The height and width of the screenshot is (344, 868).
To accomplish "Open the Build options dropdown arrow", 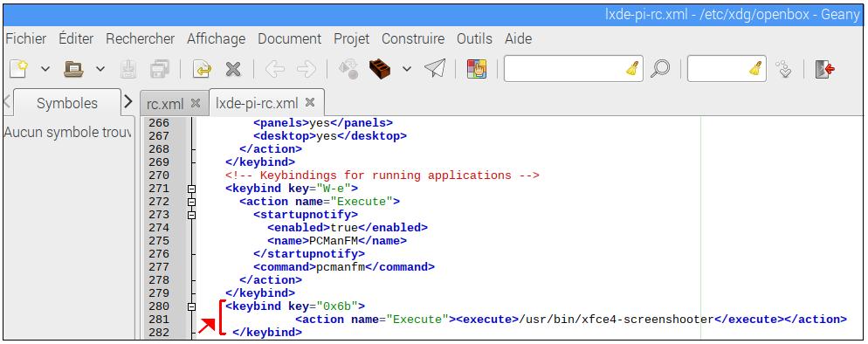I will point(407,70).
